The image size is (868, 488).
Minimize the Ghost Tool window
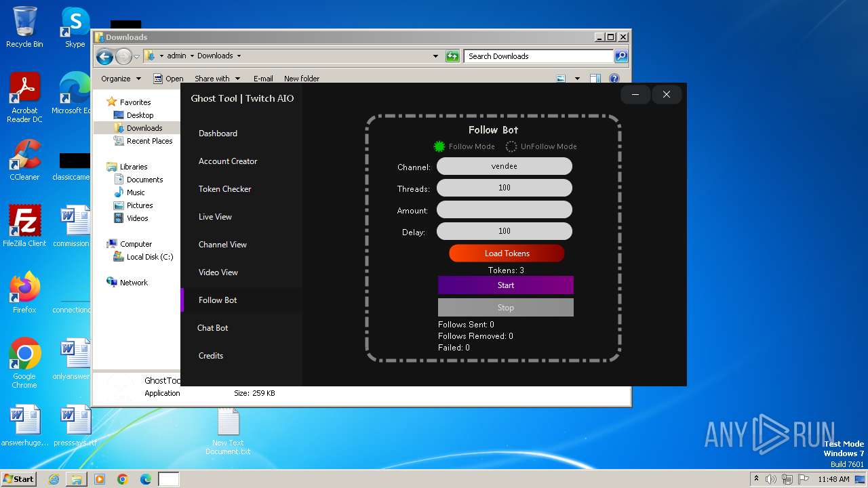click(635, 95)
